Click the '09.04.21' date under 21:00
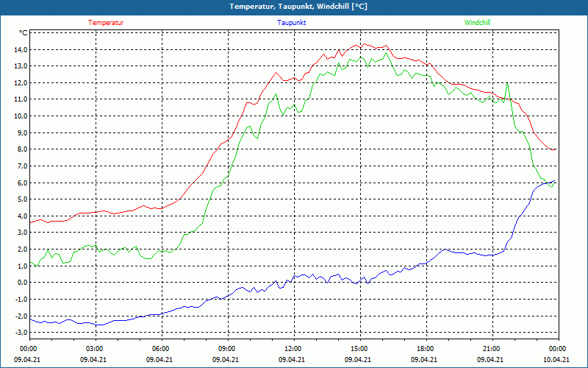The width and height of the screenshot is (588, 368). point(490,360)
